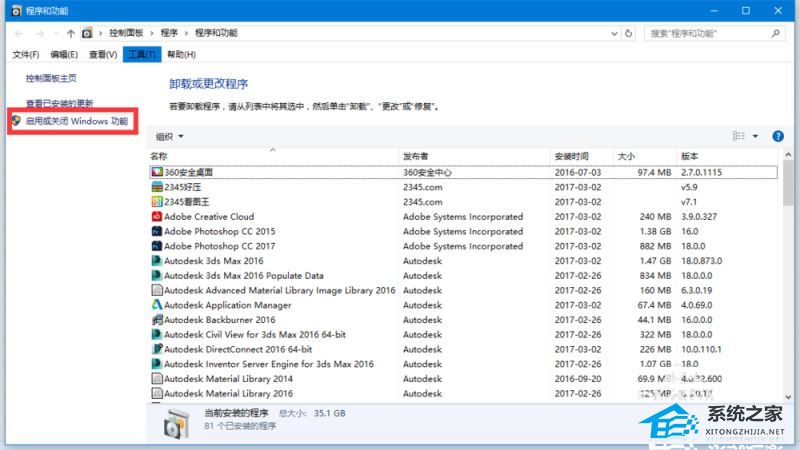Image resolution: width=800 pixels, height=450 pixels.
Task: Click the 2345好压 archive program icon
Action: point(157,187)
